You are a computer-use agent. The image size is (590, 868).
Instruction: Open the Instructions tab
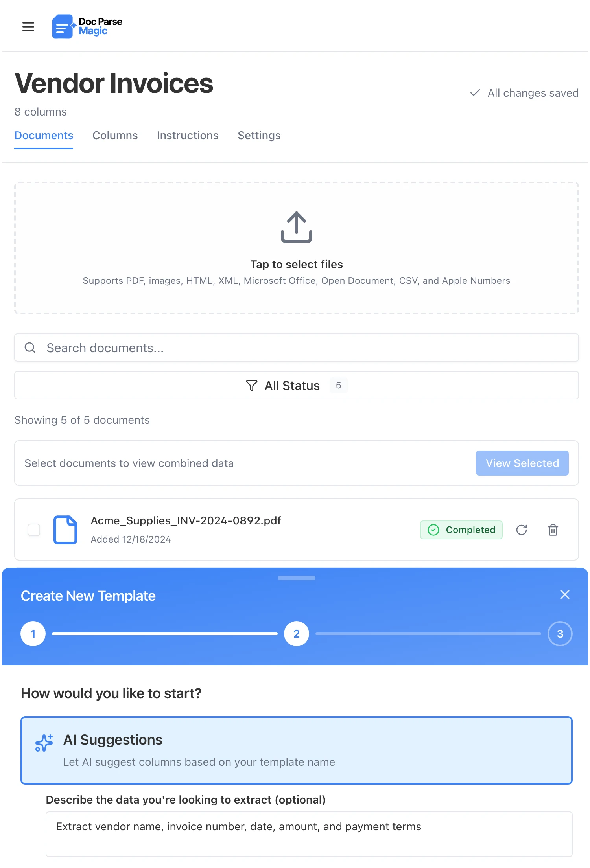tap(188, 135)
